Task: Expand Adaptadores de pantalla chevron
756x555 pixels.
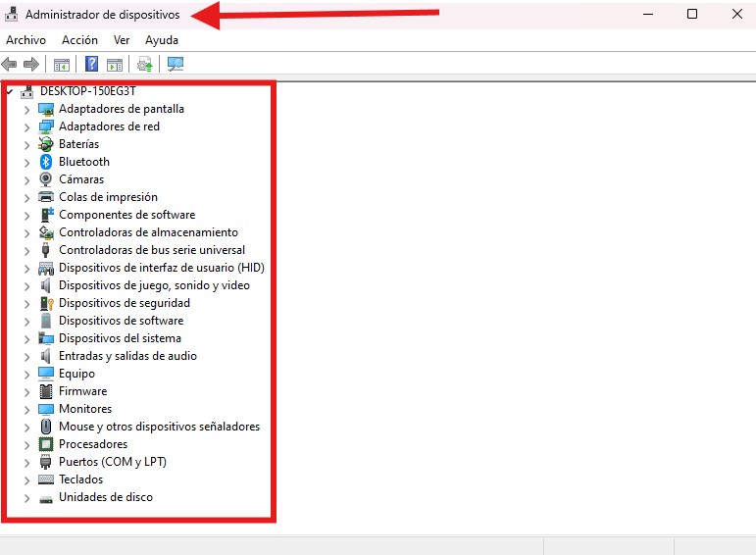Action: [x=27, y=110]
